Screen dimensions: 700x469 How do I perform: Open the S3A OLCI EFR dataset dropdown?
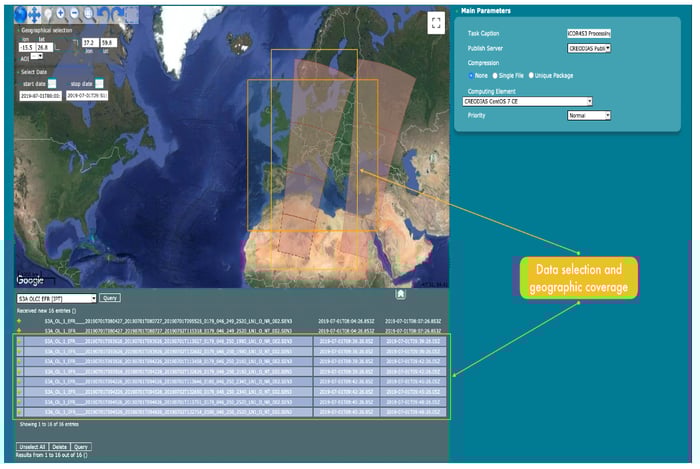tap(56, 299)
